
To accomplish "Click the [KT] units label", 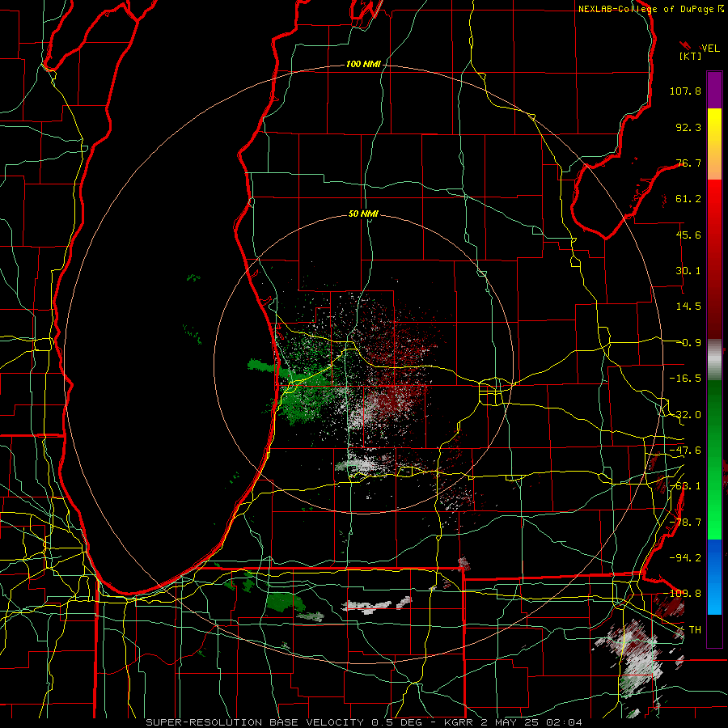I will [x=691, y=56].
